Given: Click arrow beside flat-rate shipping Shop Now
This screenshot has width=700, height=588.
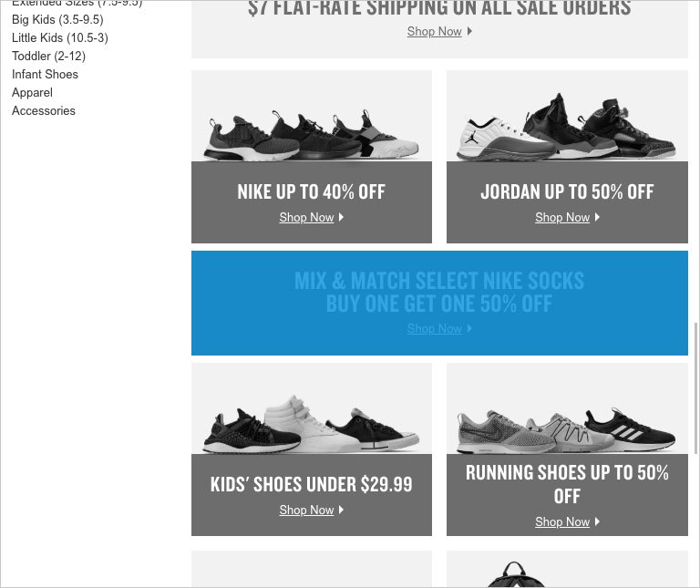Looking at the screenshot, I should [469, 31].
